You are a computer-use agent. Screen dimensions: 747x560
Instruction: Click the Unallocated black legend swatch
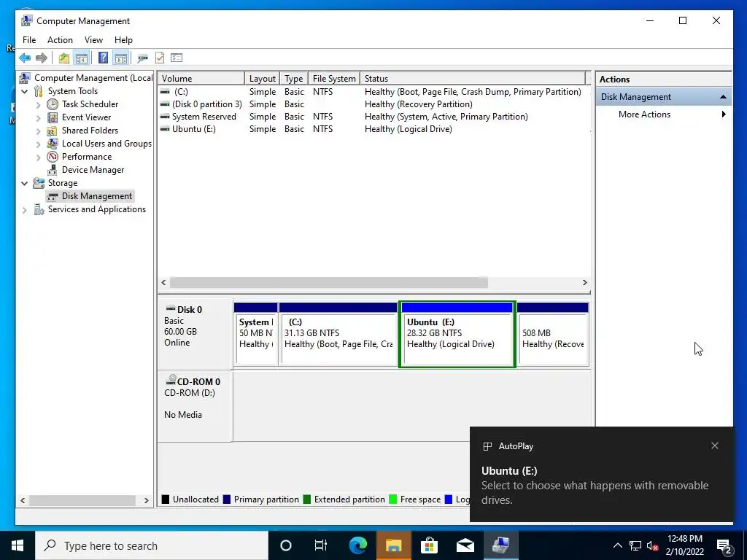coord(166,499)
